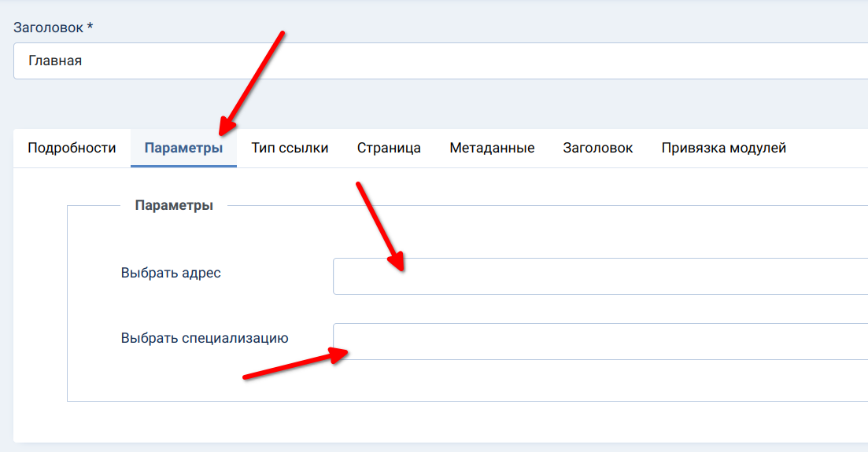Screen dimensions: 868x452
Task: Open the Привязка модулей tab
Action: click(723, 148)
